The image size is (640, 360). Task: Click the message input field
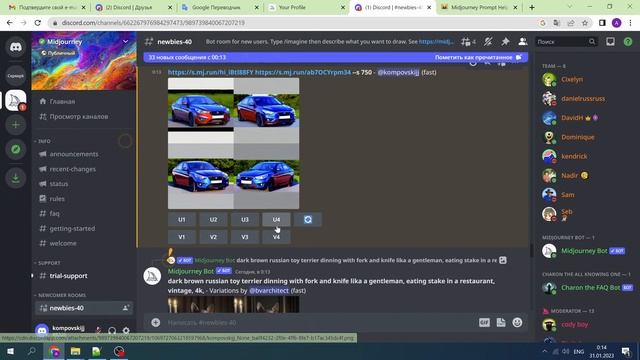pos(318,322)
